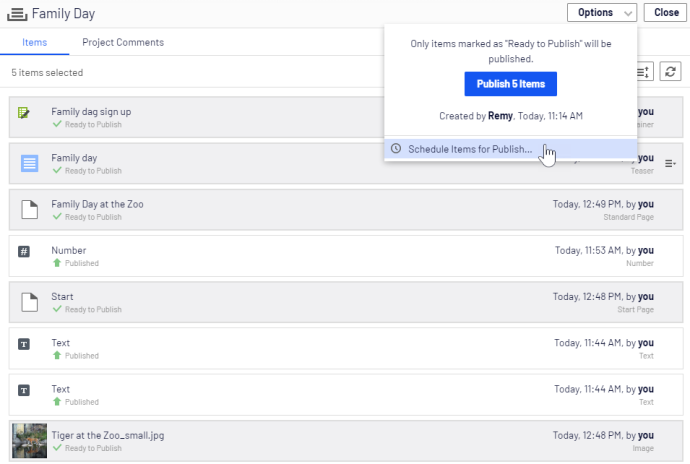Click the Family dag sign up form icon
Screen dimensions: 690x464
click(24, 113)
